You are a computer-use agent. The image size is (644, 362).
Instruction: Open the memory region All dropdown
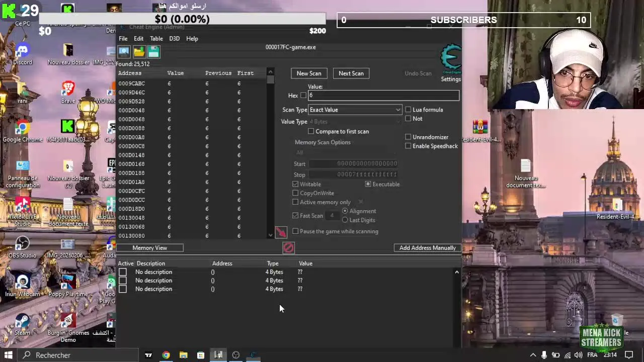[346, 153]
